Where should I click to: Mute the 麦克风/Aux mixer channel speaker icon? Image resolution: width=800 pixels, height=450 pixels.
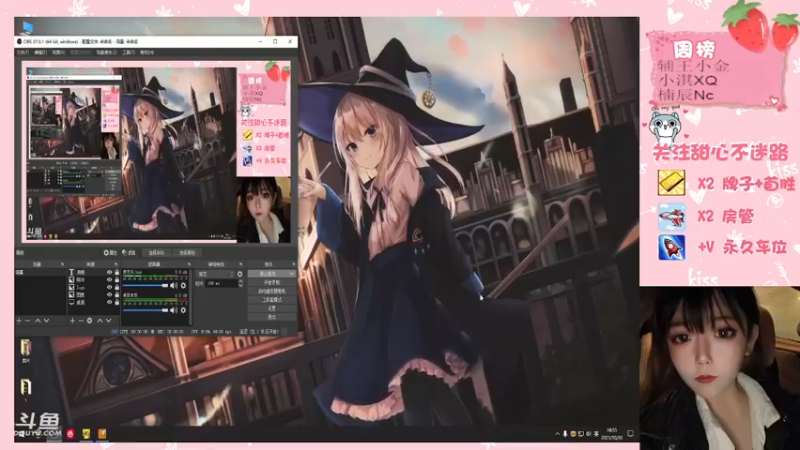pyautogui.click(x=173, y=286)
